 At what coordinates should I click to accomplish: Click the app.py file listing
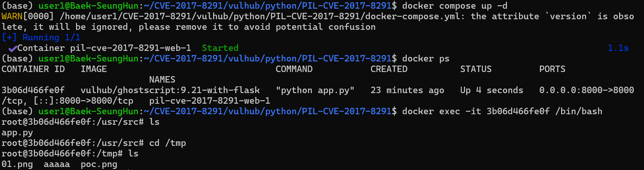17,133
